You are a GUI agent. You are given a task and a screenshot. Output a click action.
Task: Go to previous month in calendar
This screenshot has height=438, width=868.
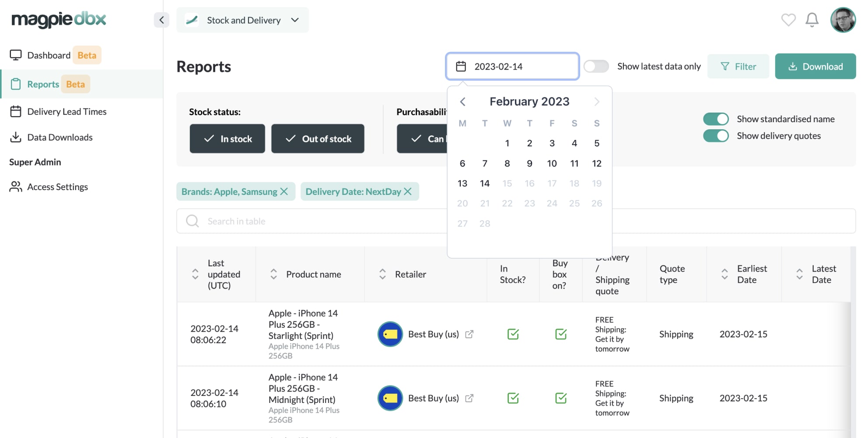pyautogui.click(x=462, y=102)
